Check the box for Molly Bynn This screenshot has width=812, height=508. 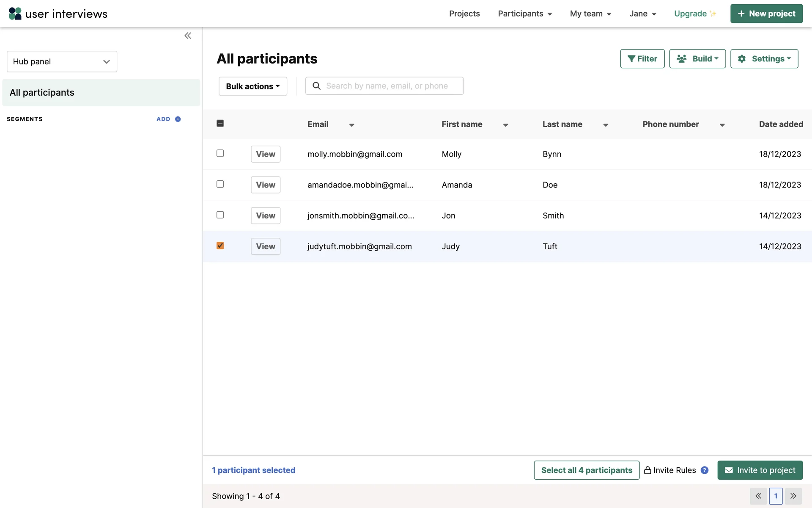(x=220, y=153)
